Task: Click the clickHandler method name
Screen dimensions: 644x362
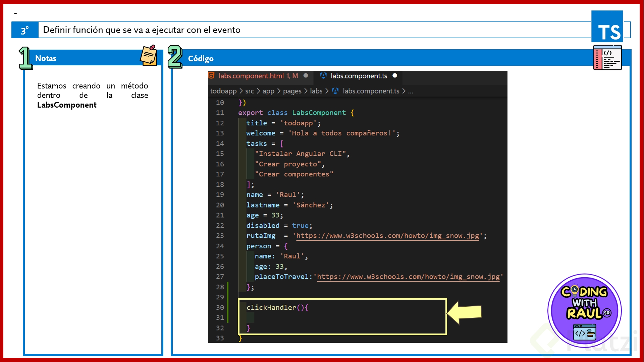Action: tap(271, 307)
